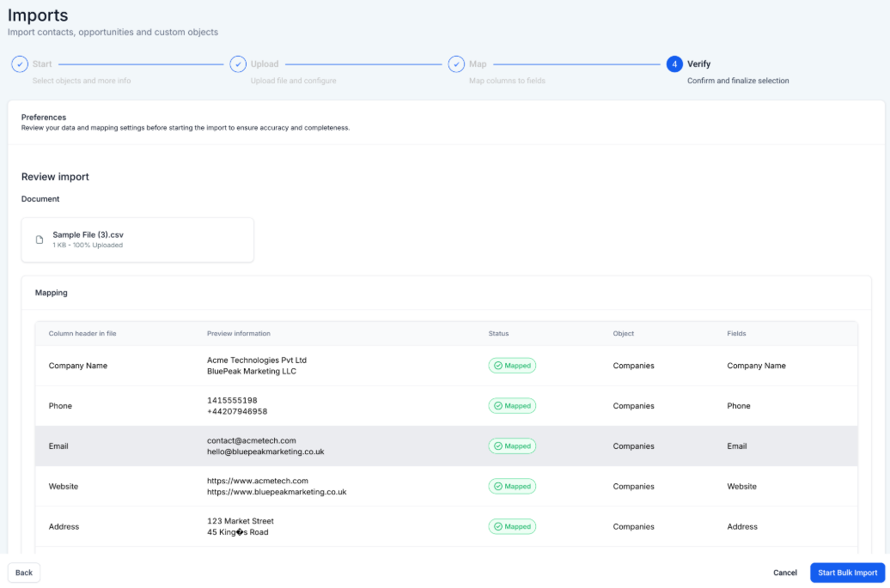Go back using the Back button

pos(24,573)
